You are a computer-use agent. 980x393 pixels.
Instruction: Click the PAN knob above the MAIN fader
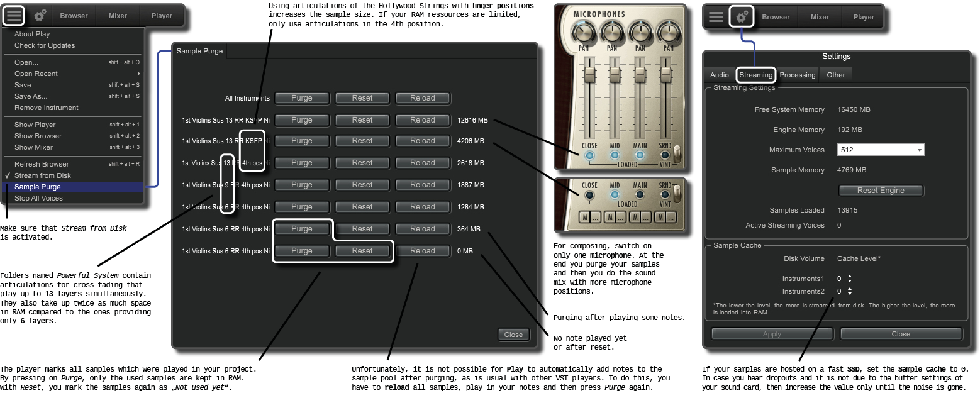click(640, 31)
